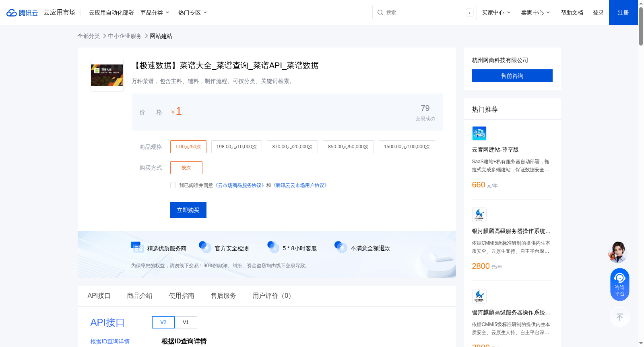Screen dimensions: 644x347
Task: Open the 银河麒麟 title priced 2800 元/年
Action: click(x=511, y=231)
